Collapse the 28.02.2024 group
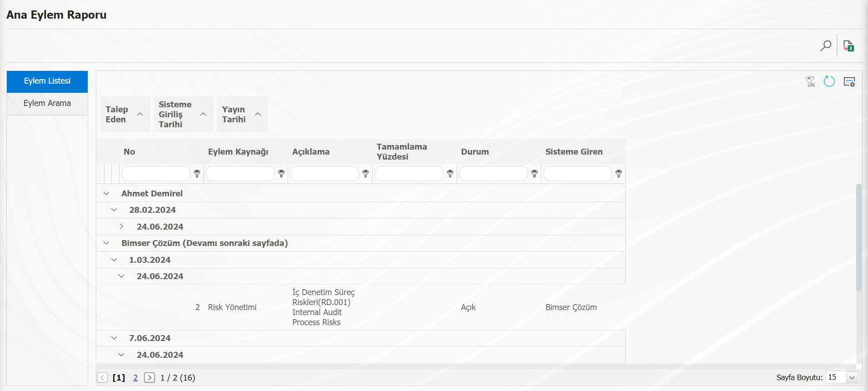Image resolution: width=868 pixels, height=391 pixels. [x=114, y=210]
